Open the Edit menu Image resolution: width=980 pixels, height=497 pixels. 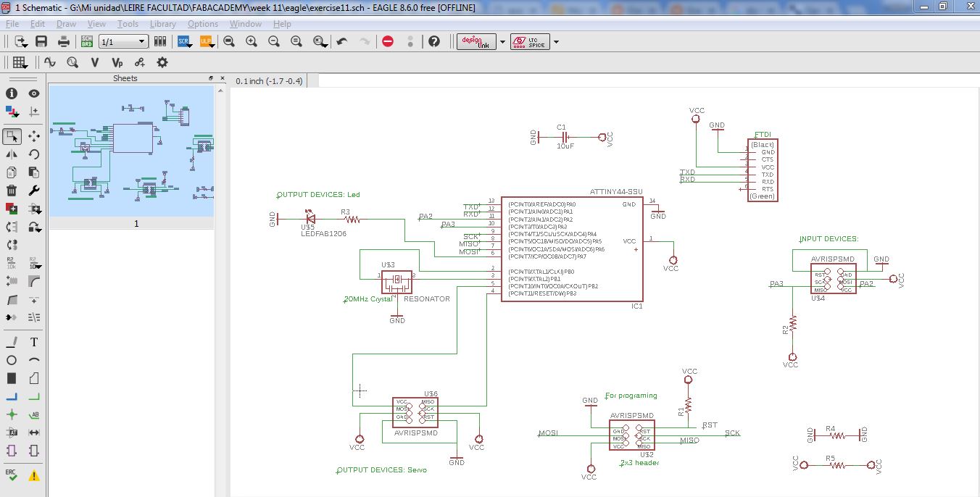click(x=37, y=24)
